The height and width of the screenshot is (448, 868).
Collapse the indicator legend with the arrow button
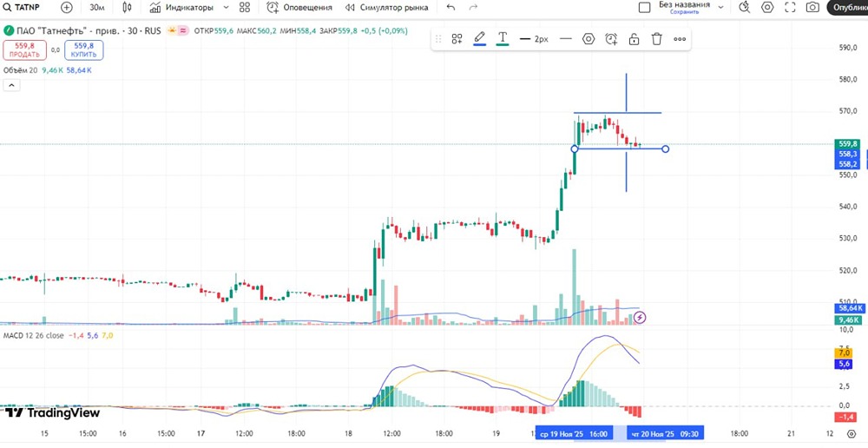11,85
